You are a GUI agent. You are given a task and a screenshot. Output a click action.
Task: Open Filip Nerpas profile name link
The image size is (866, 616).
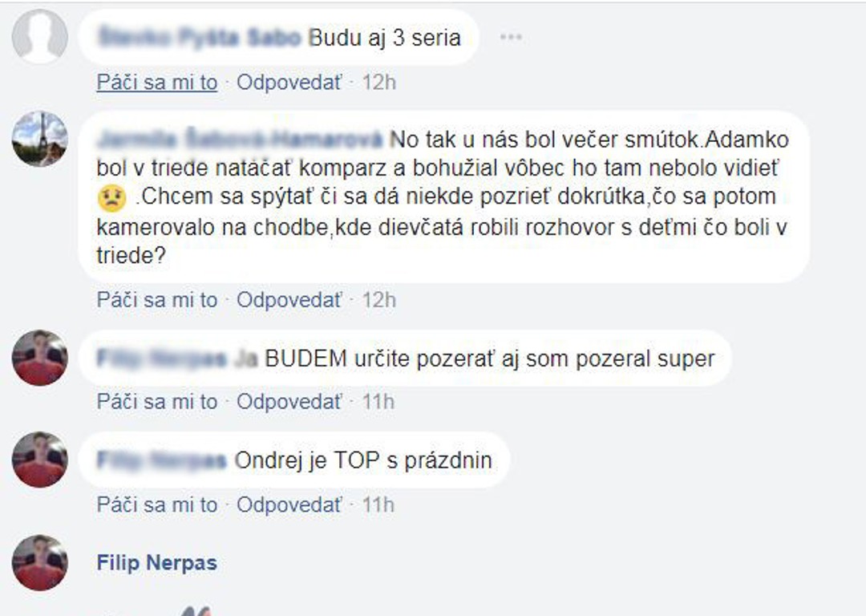[x=157, y=563]
